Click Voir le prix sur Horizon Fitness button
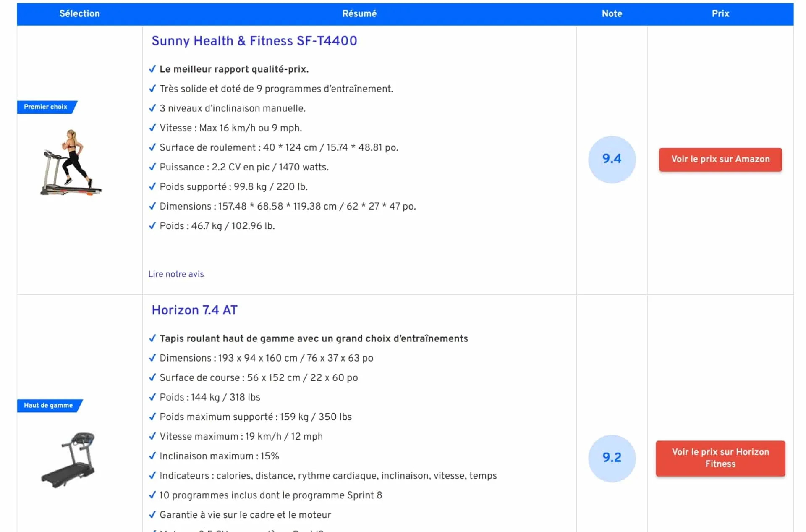This screenshot has width=806, height=532. pos(720,458)
